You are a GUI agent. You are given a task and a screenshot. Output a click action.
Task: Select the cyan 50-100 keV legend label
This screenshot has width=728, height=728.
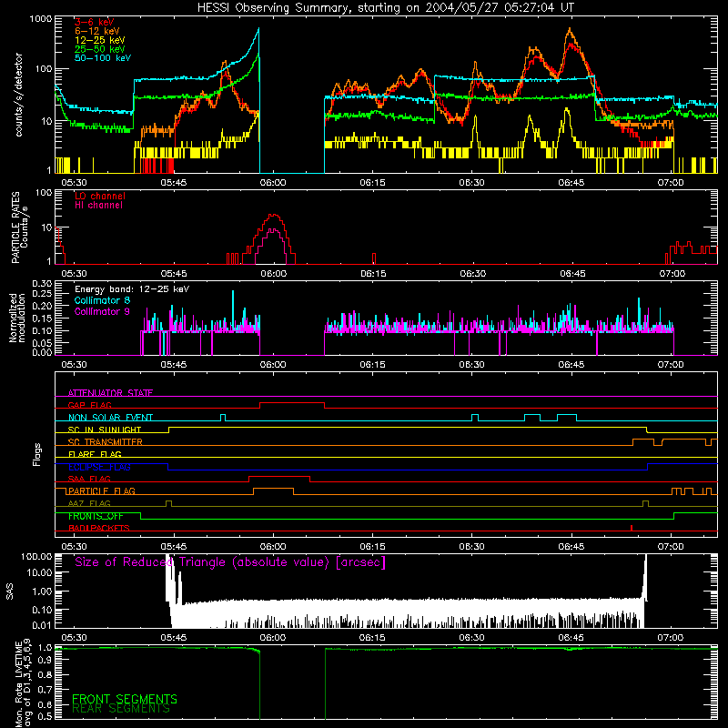pos(103,58)
